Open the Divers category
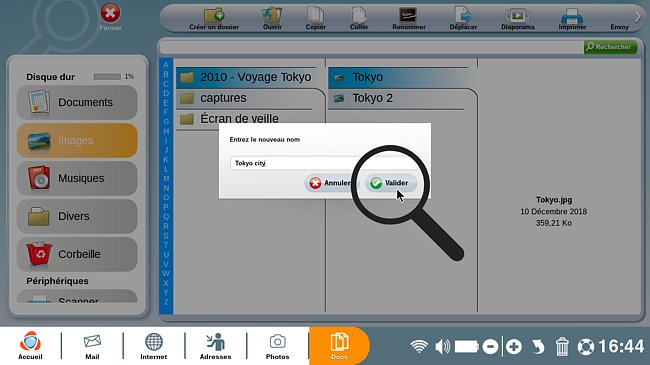650x365 pixels. click(77, 216)
